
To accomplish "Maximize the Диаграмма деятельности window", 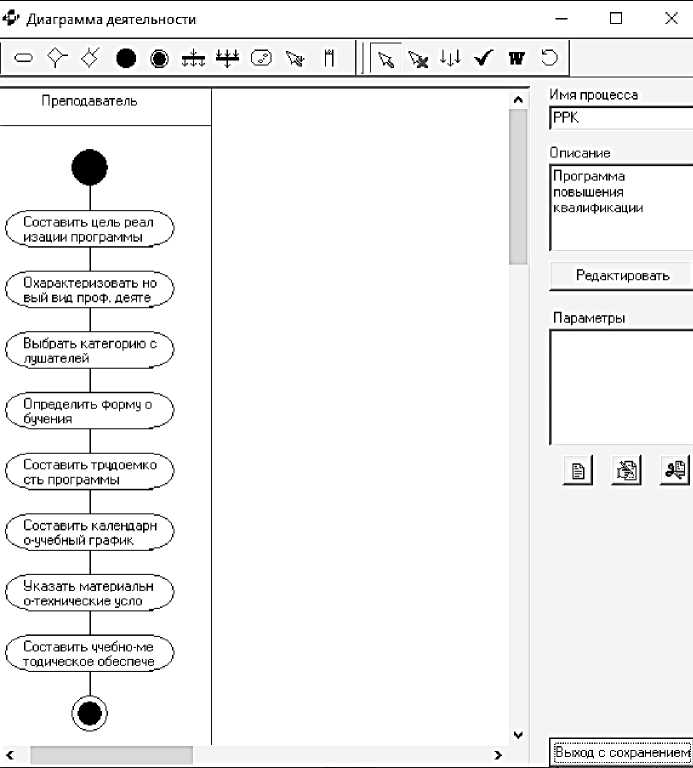I will [616, 19].
